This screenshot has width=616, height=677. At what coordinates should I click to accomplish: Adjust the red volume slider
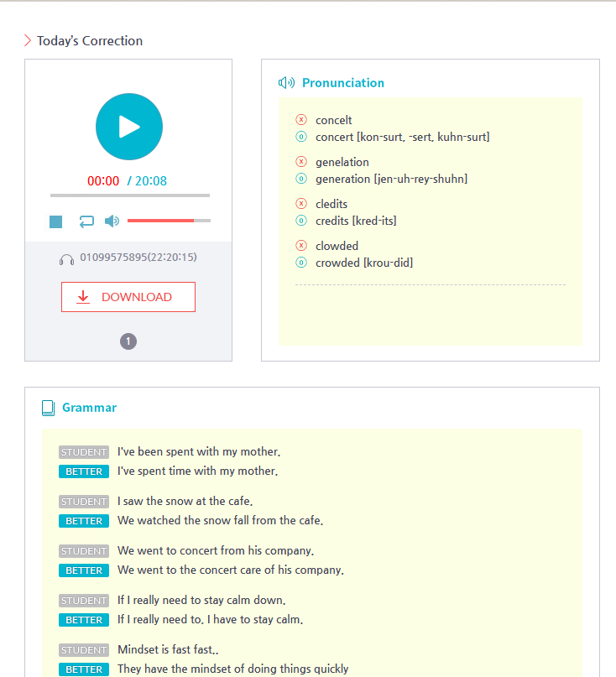click(168, 221)
